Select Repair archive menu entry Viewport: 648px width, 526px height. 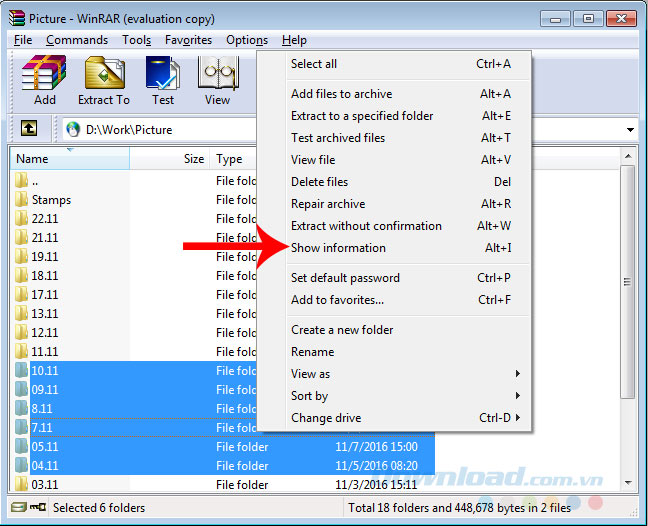(x=328, y=204)
